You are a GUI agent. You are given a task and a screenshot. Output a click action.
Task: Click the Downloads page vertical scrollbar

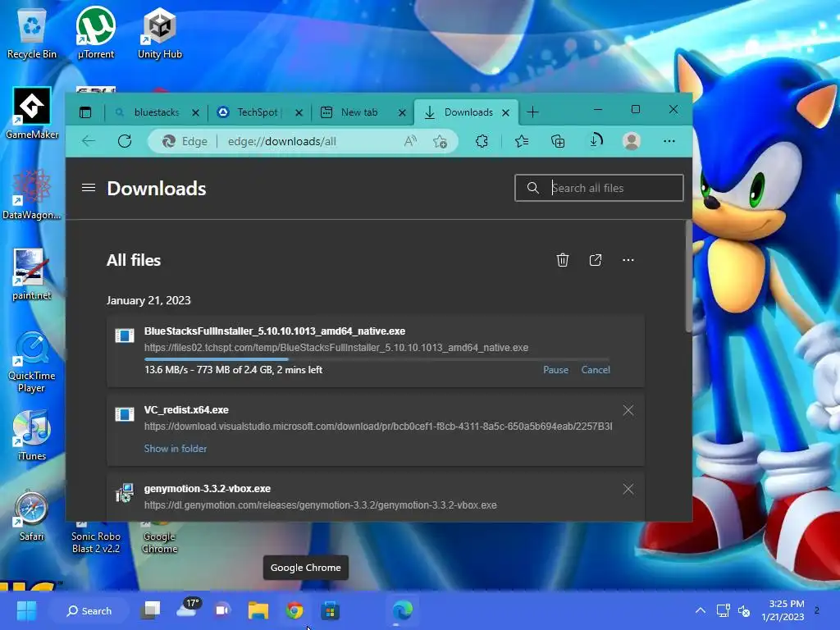tap(688, 276)
